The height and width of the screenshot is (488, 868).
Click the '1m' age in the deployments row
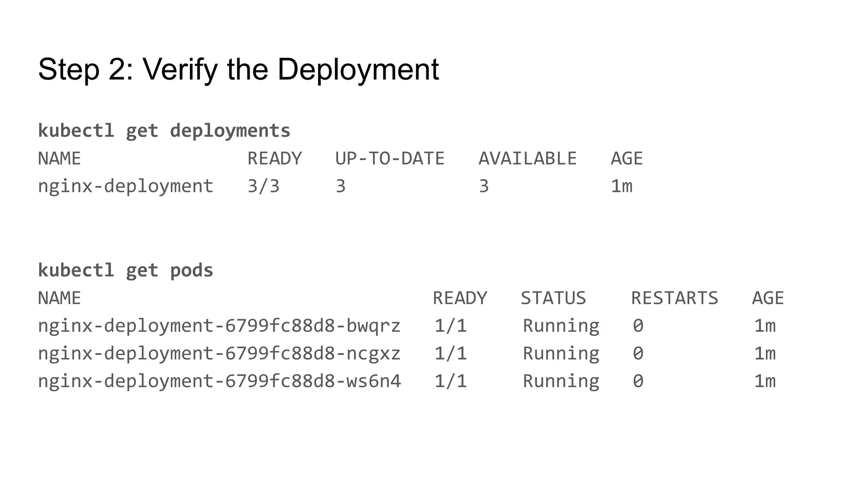[622, 187]
